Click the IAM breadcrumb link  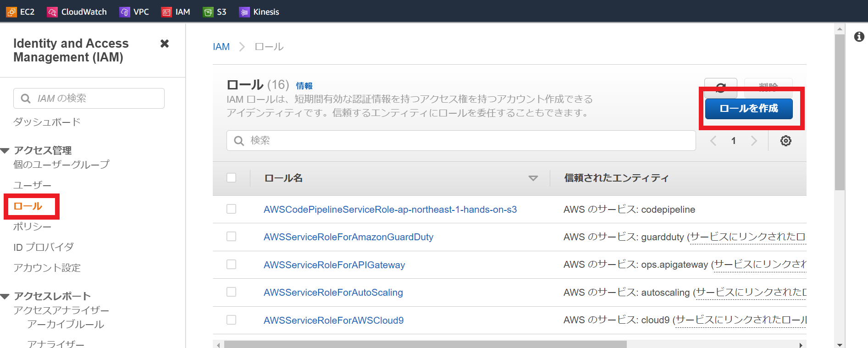[221, 47]
